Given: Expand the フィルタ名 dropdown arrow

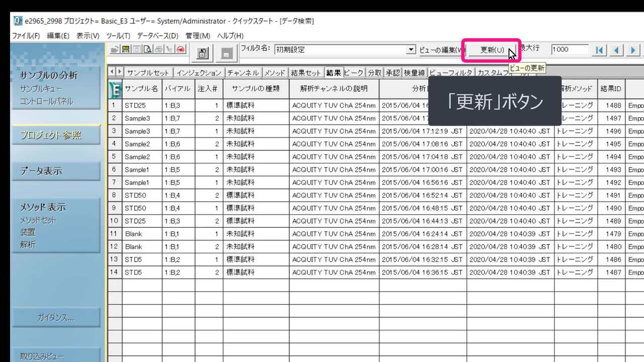Looking at the screenshot, I should (412, 49).
